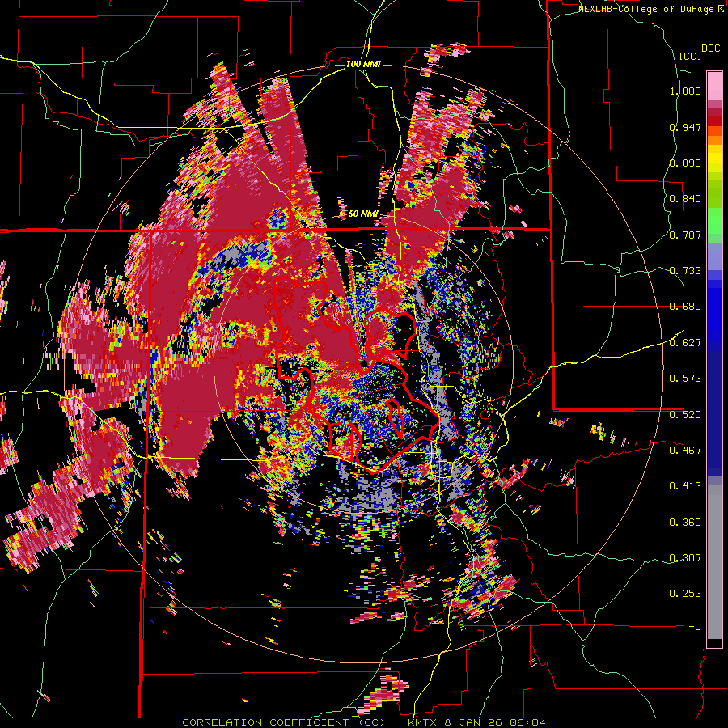The height and width of the screenshot is (728, 728).
Task: Click the 100 NMI range ring label
Action: click(363, 64)
